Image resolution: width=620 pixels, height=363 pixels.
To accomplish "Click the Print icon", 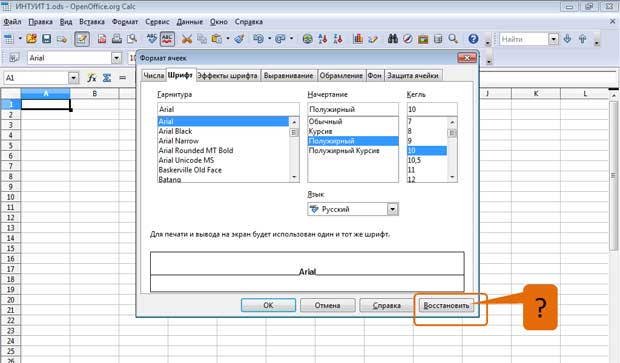I will [x=117, y=39].
